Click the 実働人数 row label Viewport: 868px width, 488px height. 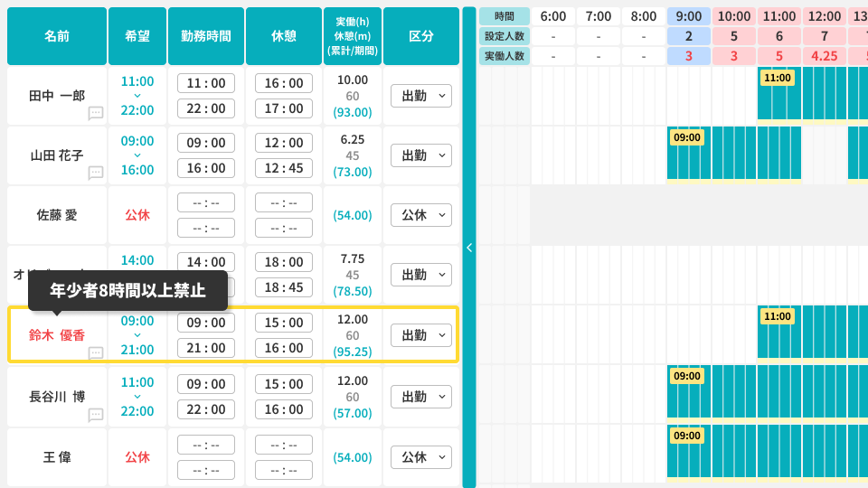[505, 56]
